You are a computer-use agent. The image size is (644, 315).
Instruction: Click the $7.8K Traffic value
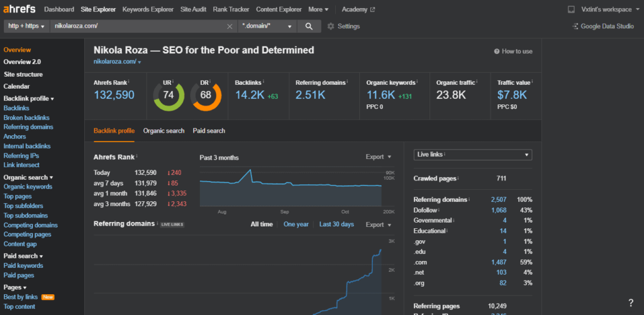click(x=512, y=96)
